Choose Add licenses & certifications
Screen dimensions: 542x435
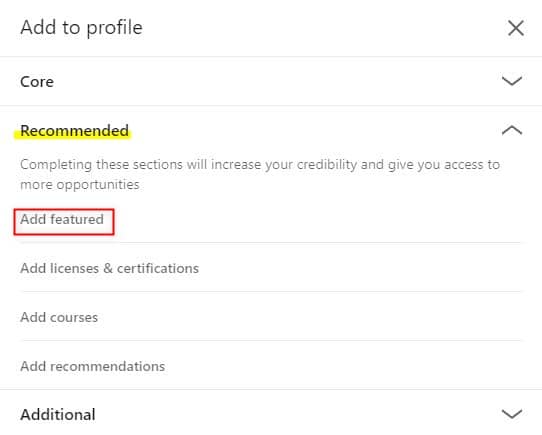[x=110, y=268]
